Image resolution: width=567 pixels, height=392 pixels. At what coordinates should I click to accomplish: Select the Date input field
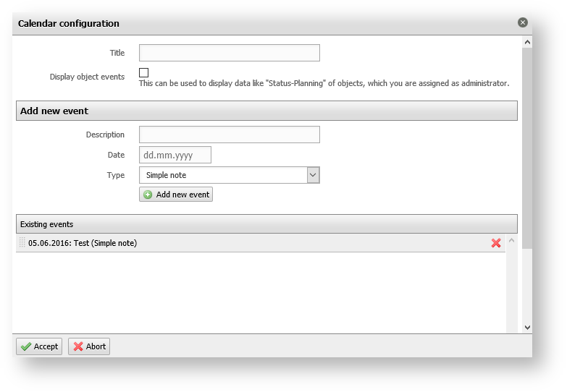(175, 155)
